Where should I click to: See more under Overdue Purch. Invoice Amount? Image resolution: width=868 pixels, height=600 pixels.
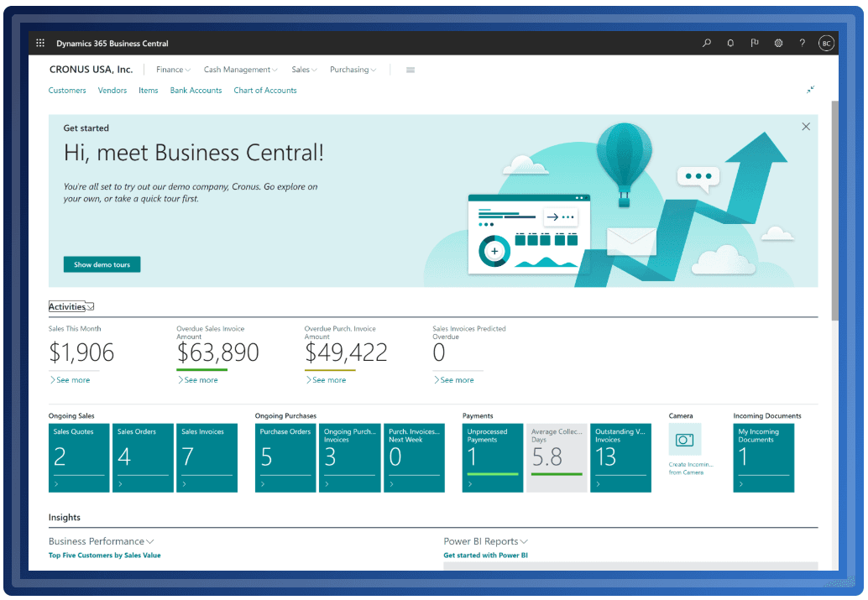pyautogui.click(x=326, y=380)
